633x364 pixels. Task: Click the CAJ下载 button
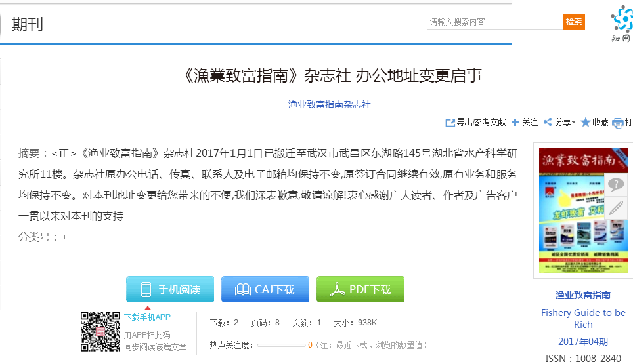point(265,289)
